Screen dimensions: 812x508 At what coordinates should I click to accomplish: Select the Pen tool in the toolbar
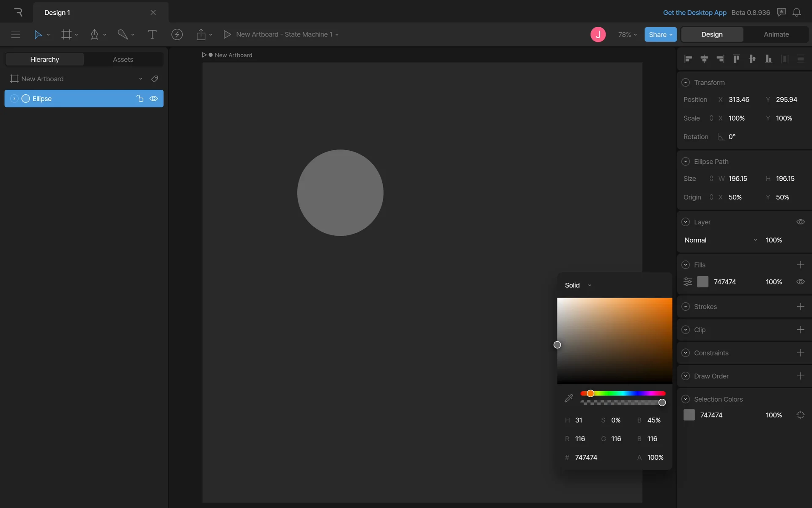pyautogui.click(x=94, y=34)
